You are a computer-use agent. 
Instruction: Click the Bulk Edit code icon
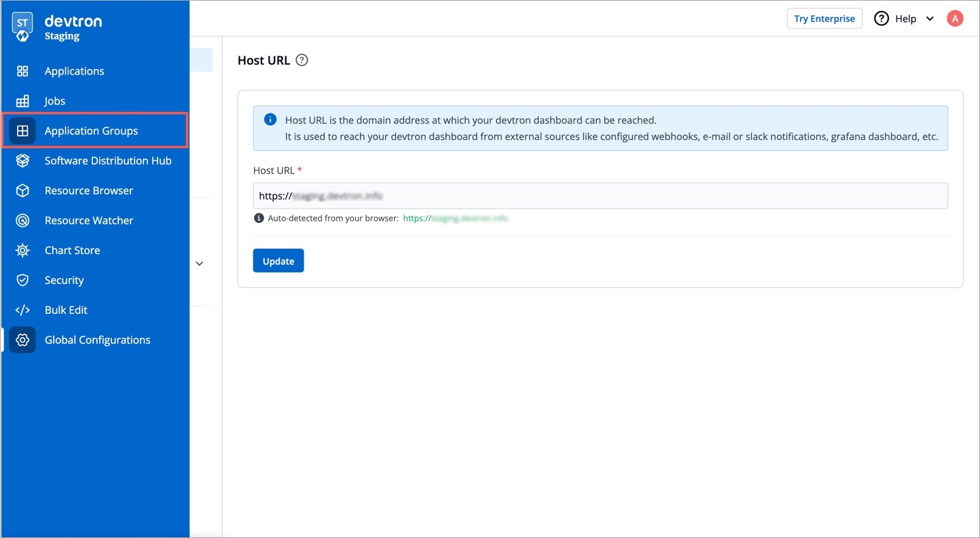(x=22, y=310)
